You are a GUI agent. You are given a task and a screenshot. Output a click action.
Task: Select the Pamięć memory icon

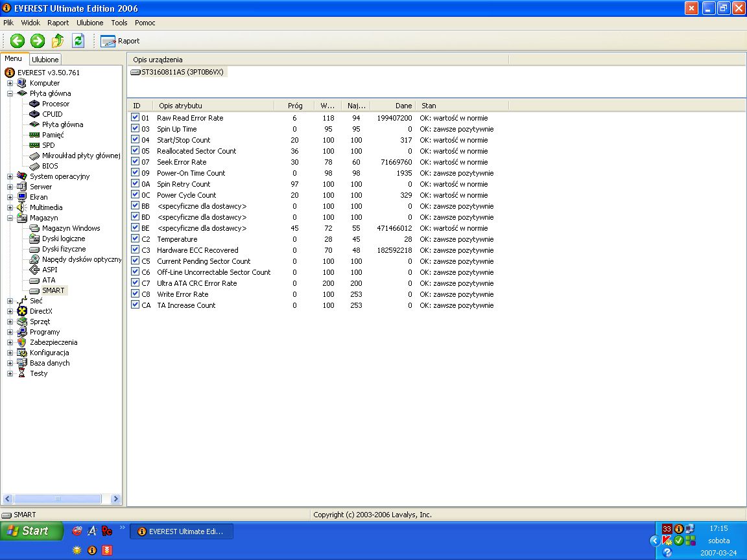coord(34,135)
